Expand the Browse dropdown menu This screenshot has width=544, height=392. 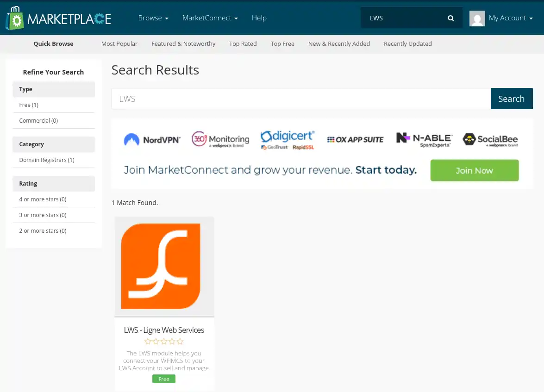pyautogui.click(x=153, y=18)
